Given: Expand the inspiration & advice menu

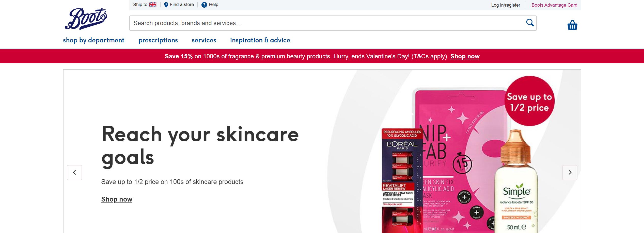Looking at the screenshot, I should (x=260, y=40).
